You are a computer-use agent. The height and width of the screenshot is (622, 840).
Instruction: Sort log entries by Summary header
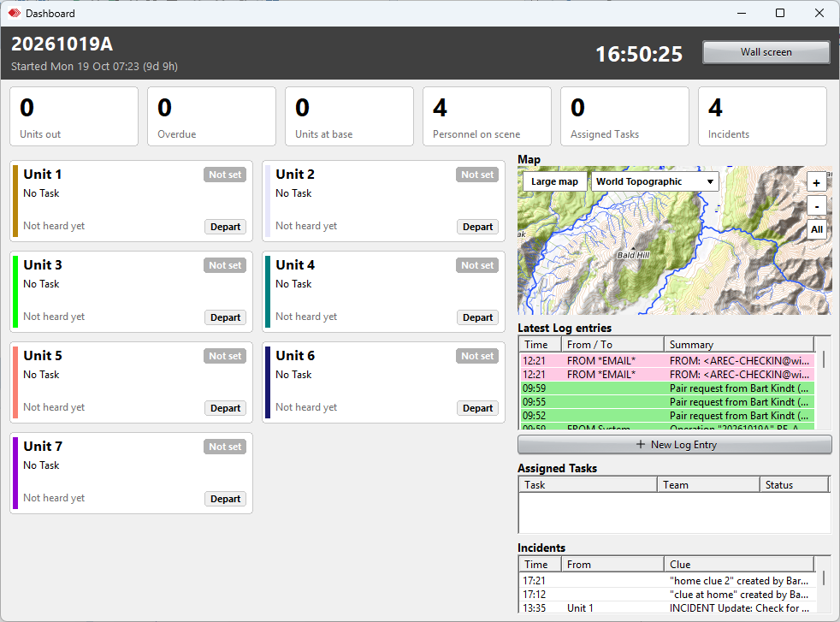[739, 345]
